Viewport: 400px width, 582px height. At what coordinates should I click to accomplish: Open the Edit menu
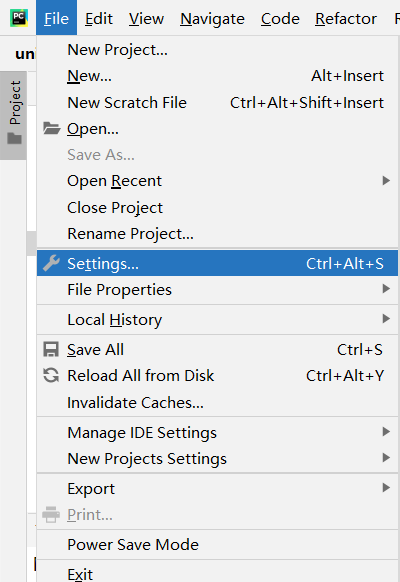pyautogui.click(x=99, y=19)
